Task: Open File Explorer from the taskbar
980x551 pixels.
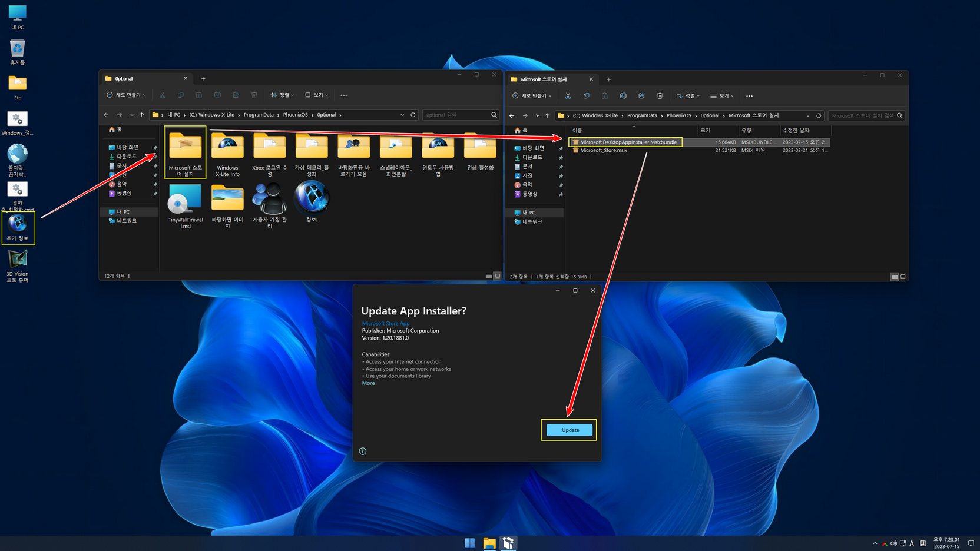Action: pyautogui.click(x=489, y=543)
